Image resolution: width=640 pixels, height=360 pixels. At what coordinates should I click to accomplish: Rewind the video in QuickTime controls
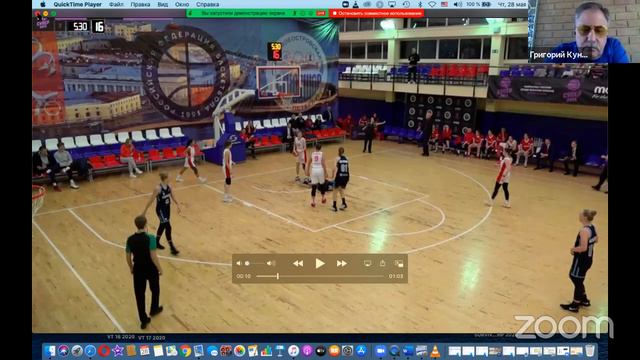[298, 264]
